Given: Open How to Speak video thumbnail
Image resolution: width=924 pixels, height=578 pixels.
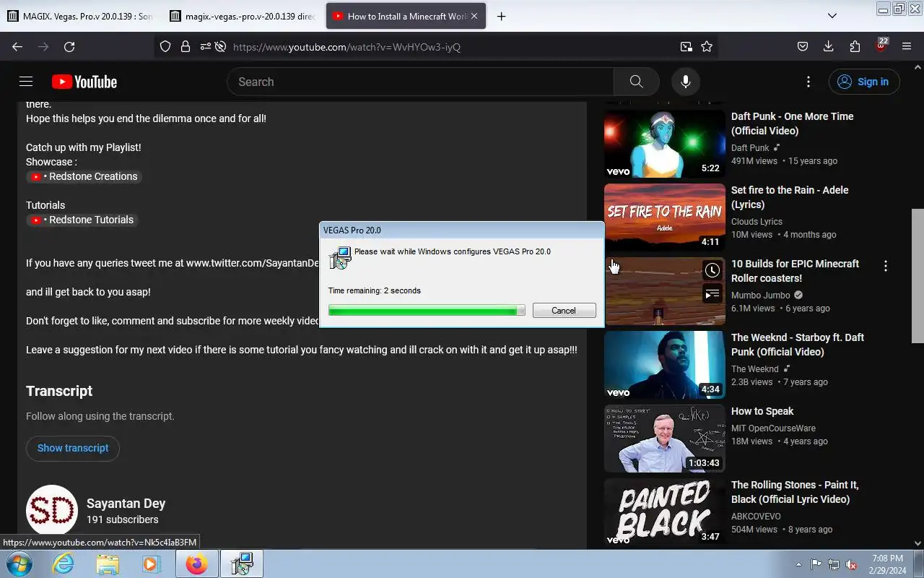Looking at the screenshot, I should click(x=665, y=439).
